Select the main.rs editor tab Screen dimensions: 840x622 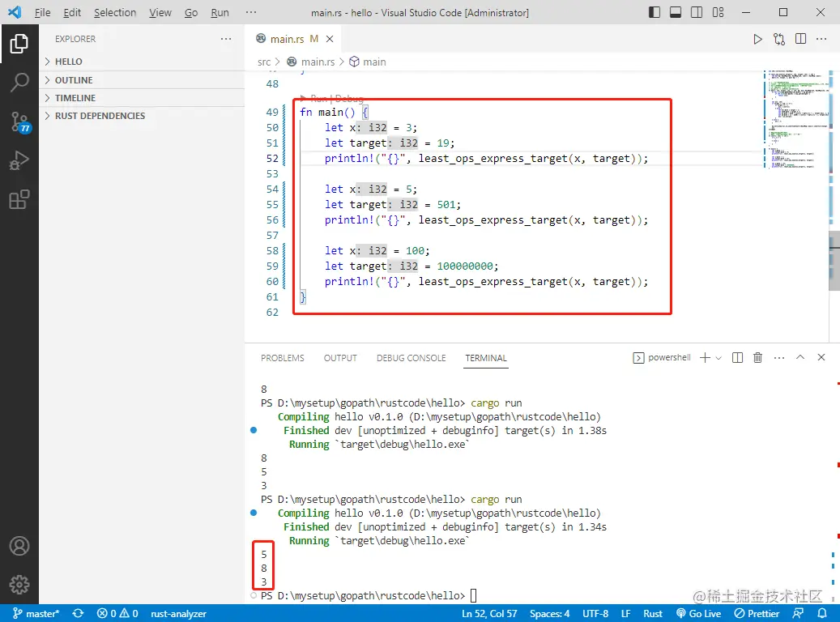(x=293, y=39)
